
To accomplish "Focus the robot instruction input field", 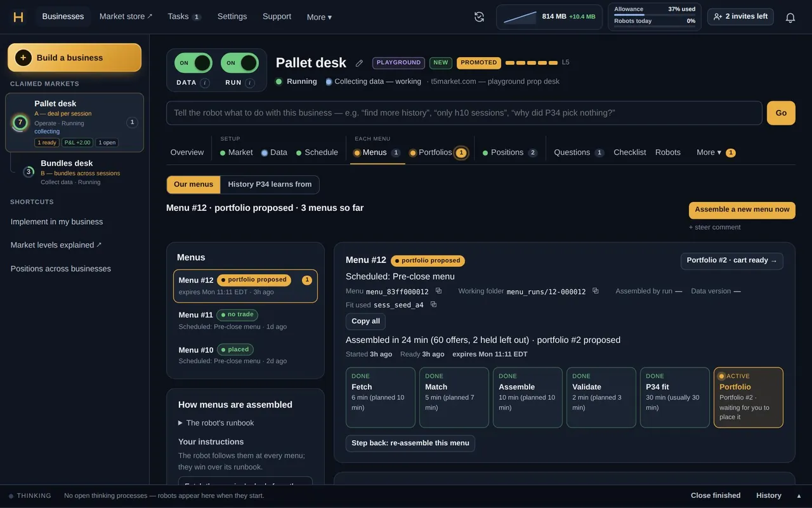I will (464, 113).
